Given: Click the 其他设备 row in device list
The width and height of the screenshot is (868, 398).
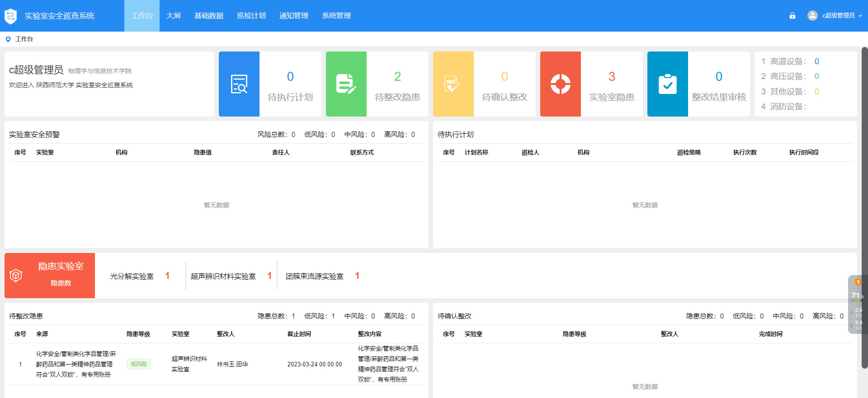Looking at the screenshot, I should coord(790,92).
